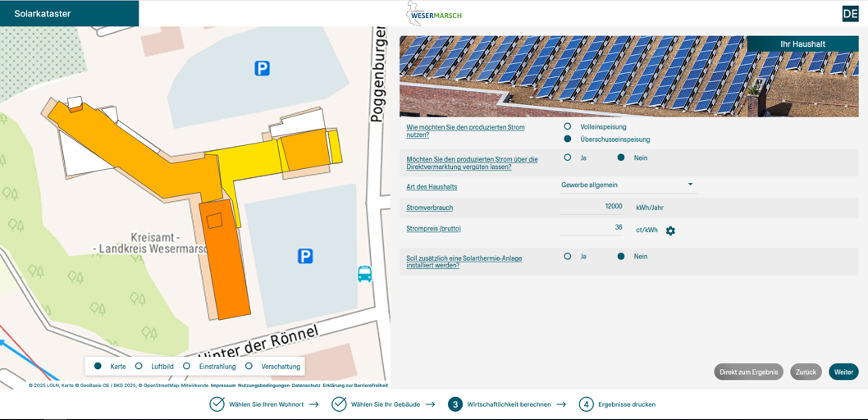Click the Wesermarsch logo in header
Viewport: 868px width, 420px height.
[434, 13]
